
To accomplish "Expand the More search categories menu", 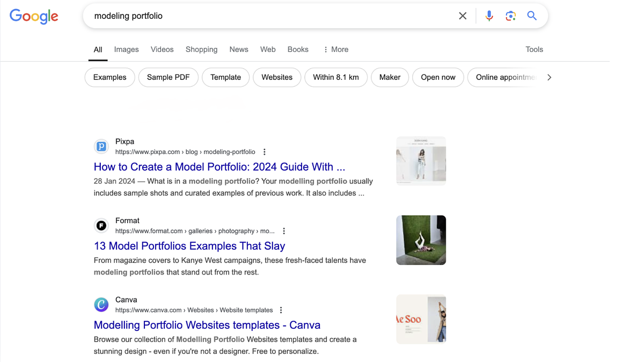I will pyautogui.click(x=336, y=49).
